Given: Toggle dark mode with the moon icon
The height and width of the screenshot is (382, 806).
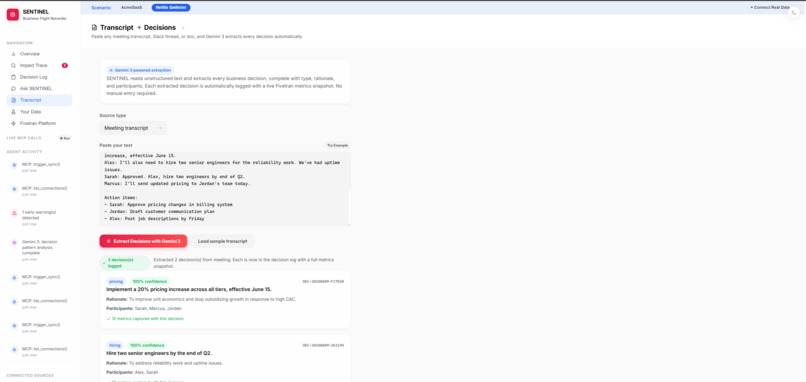Looking at the screenshot, I should [795, 12].
